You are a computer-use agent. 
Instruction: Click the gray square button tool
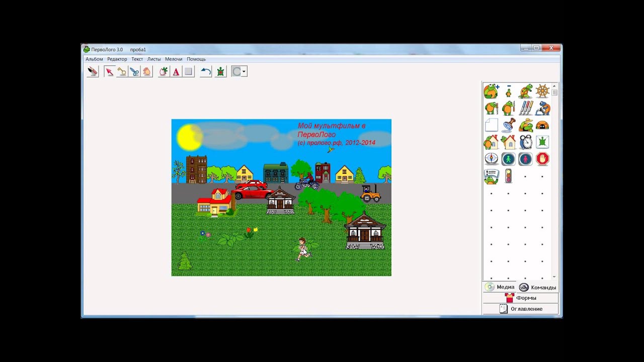pos(188,71)
